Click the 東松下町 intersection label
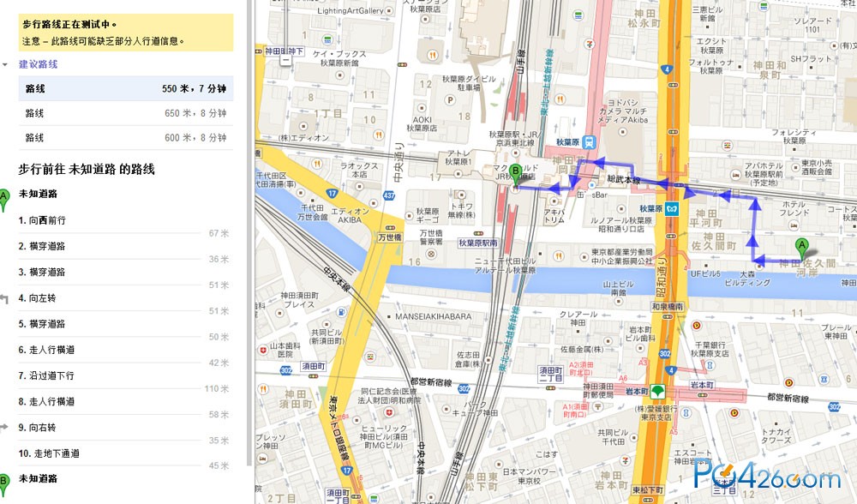 coord(648,489)
